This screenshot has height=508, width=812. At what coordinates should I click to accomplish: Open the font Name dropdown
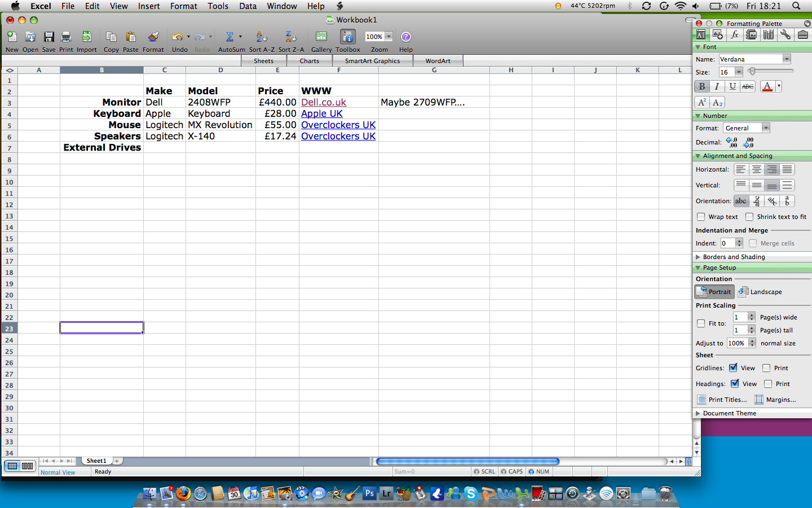pos(787,59)
